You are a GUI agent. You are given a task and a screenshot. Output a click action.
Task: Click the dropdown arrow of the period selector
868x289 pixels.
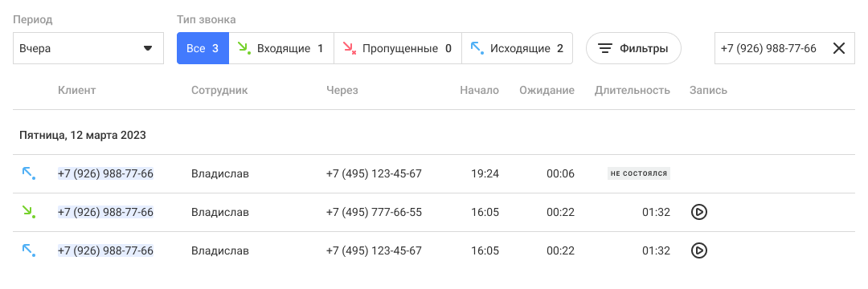(x=148, y=49)
